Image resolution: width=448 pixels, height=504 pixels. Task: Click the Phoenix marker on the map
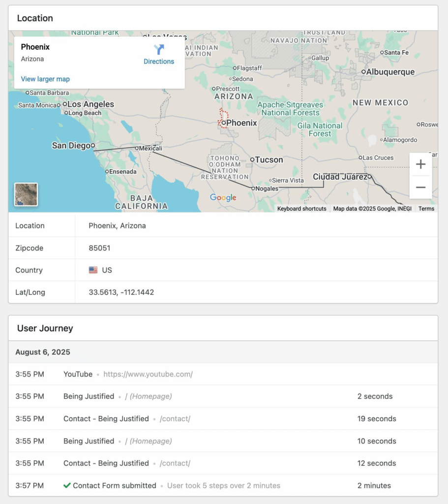click(224, 123)
